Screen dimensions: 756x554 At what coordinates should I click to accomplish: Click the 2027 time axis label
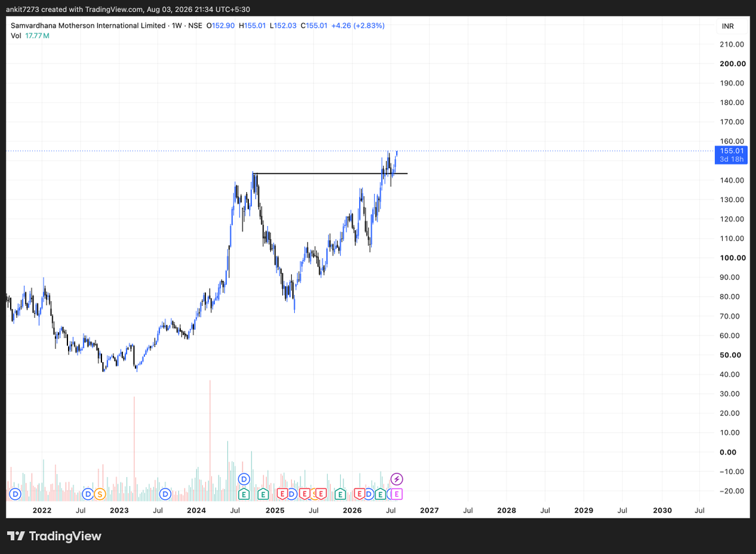pos(429,511)
